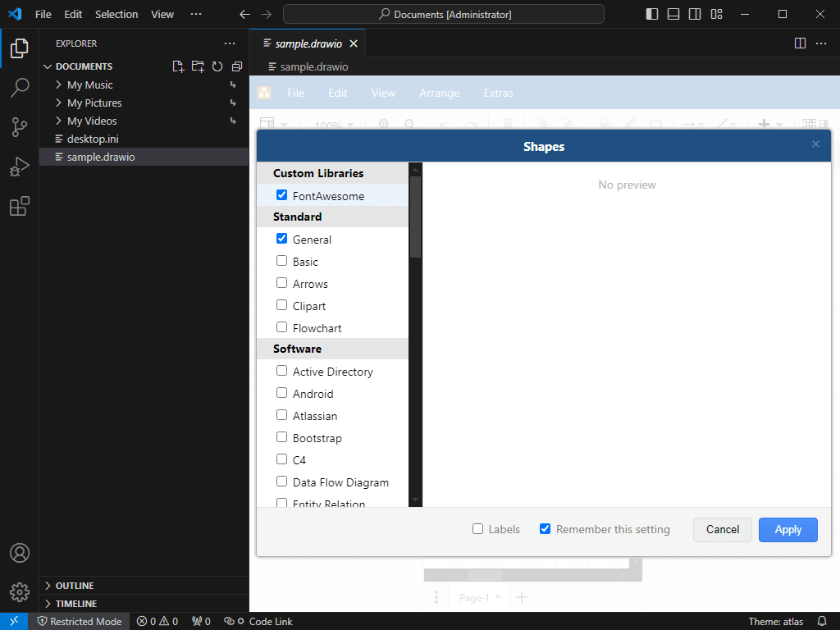The width and height of the screenshot is (840, 630).
Task: Click Cancel in Shapes dialog
Action: pyautogui.click(x=723, y=529)
